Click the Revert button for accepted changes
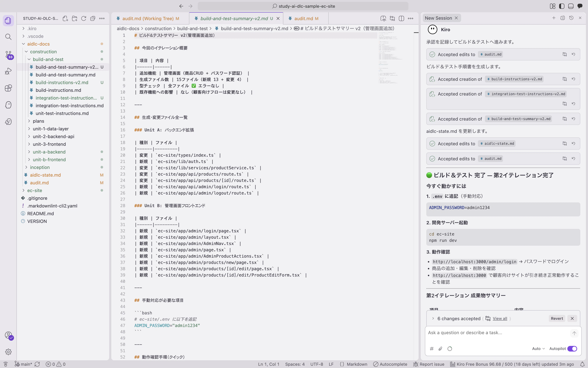The image size is (588, 368). 557,318
